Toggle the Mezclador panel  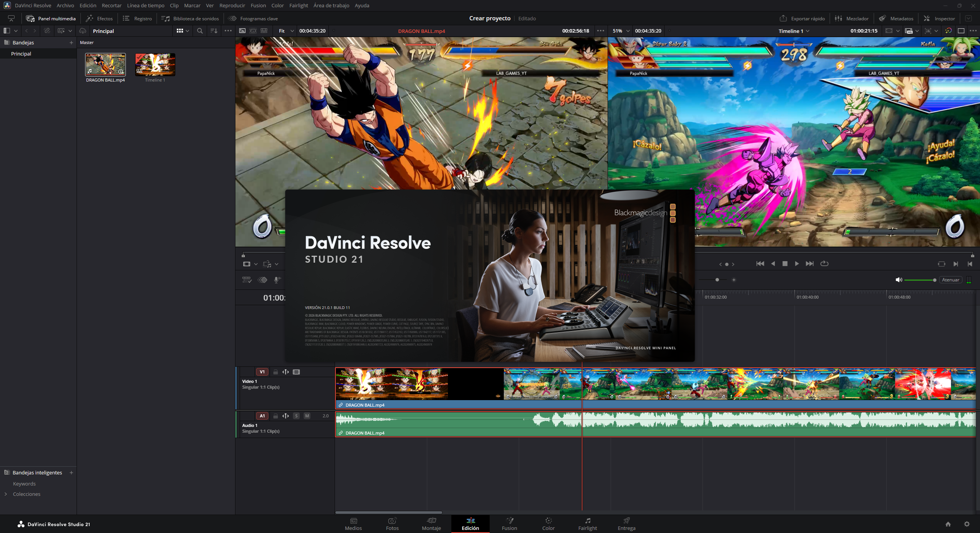point(852,18)
